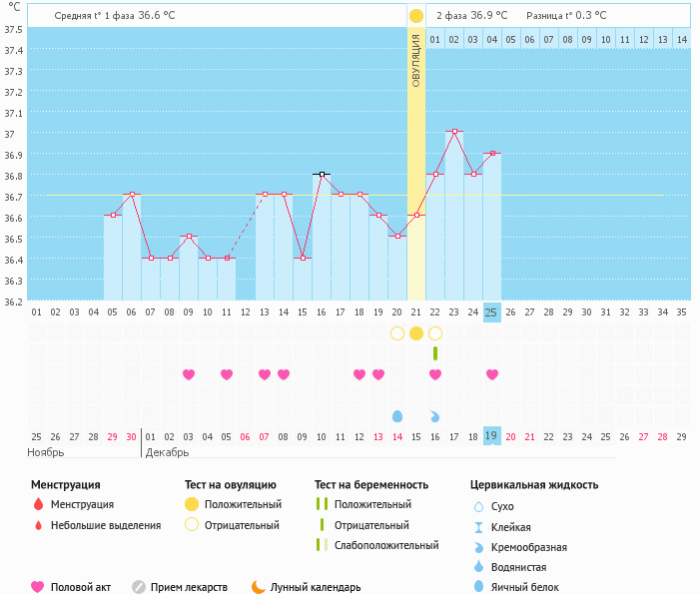The width and height of the screenshot is (700, 594).
Task: Click the Прием лекарств pill icon
Action: pos(139,587)
